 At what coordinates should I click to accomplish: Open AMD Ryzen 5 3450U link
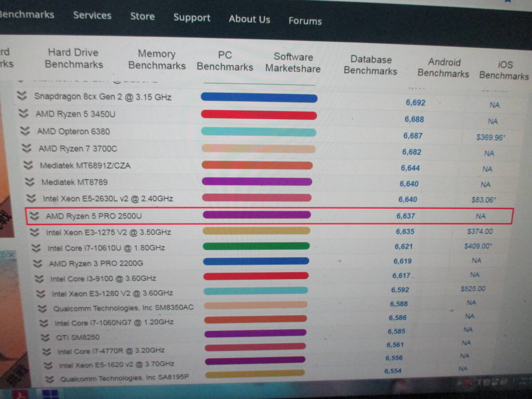[x=75, y=114]
